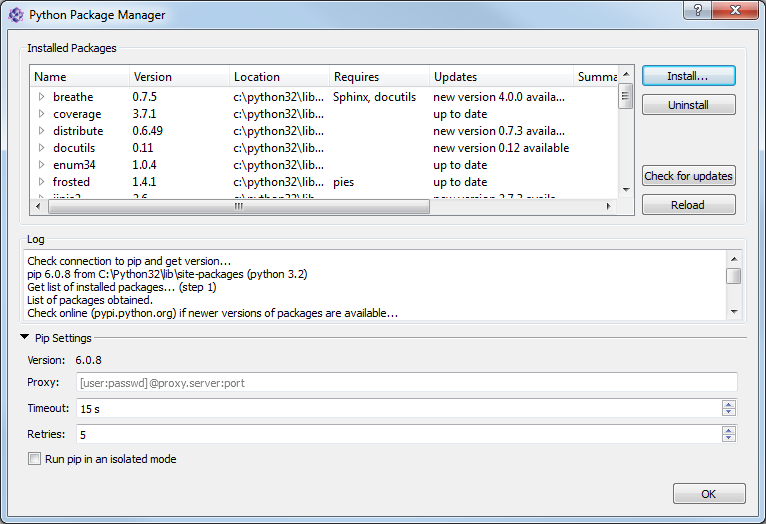Viewport: 766px width, 524px height.
Task: Expand the breathe package row
Action: tap(42, 97)
